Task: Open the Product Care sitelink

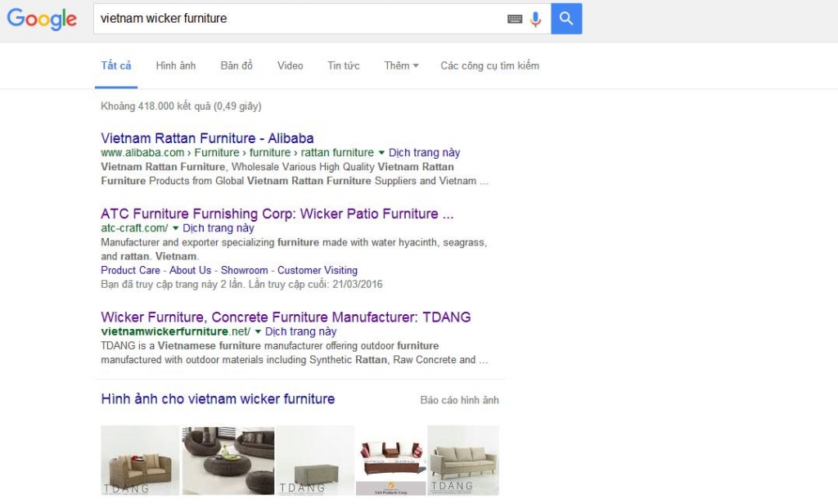Action: 130,270
